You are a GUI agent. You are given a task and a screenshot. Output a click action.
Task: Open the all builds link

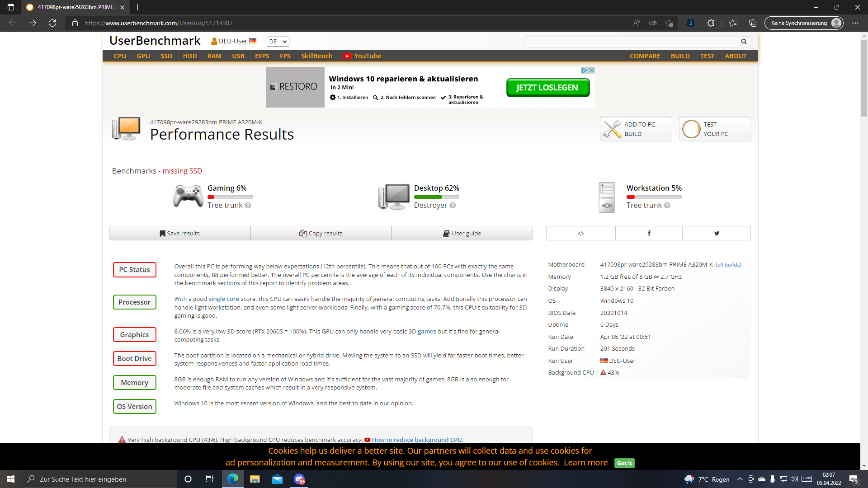(x=728, y=265)
